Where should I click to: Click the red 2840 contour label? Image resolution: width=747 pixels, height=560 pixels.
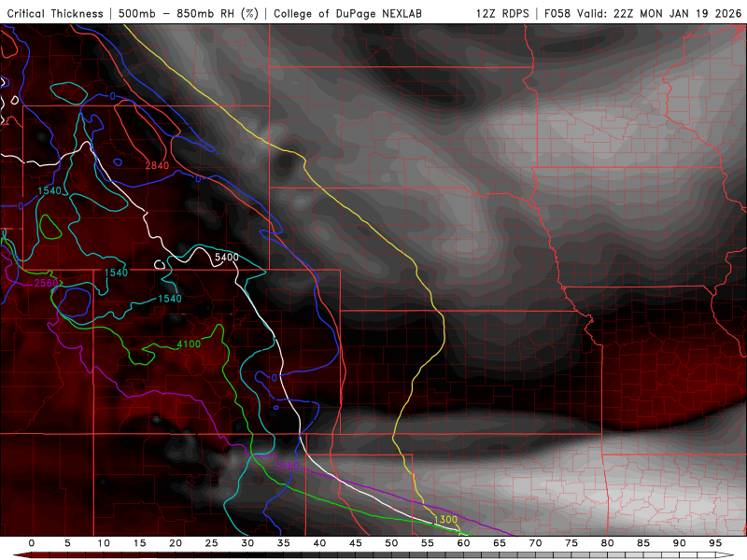click(157, 165)
